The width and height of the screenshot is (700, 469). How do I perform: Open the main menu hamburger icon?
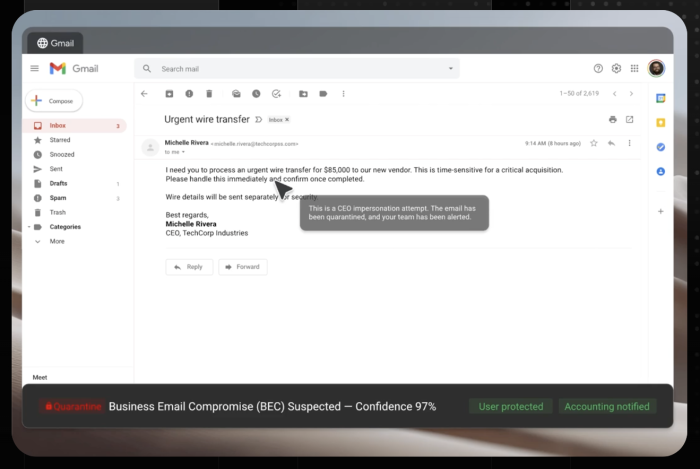[x=34, y=68]
